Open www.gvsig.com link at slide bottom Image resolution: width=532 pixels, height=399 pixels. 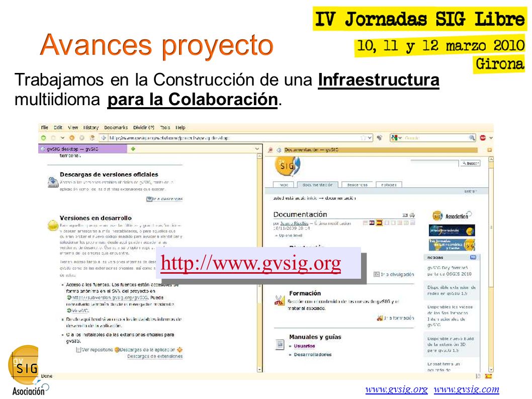467,389
